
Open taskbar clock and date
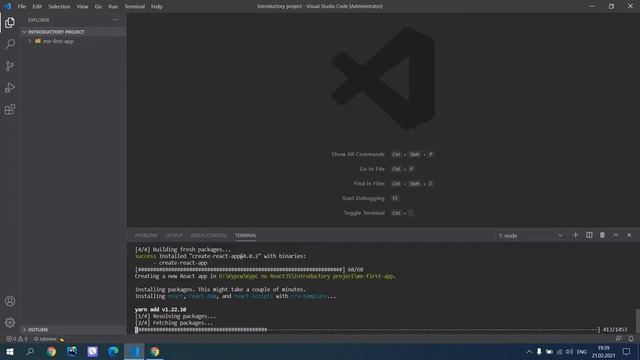click(603, 351)
